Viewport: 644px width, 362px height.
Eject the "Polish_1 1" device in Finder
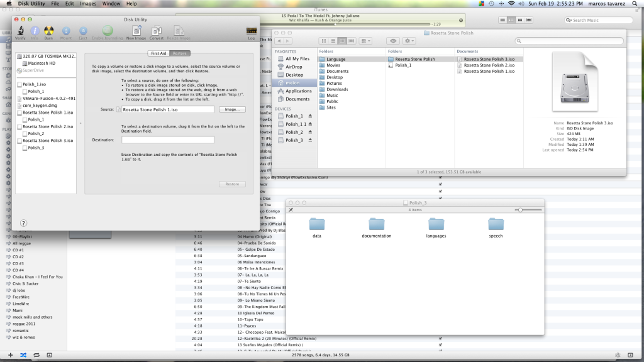click(x=310, y=124)
